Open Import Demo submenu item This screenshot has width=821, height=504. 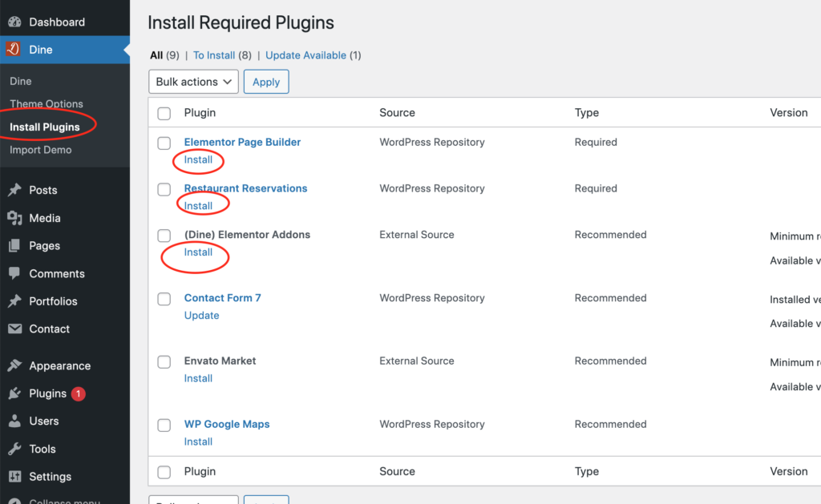point(41,150)
